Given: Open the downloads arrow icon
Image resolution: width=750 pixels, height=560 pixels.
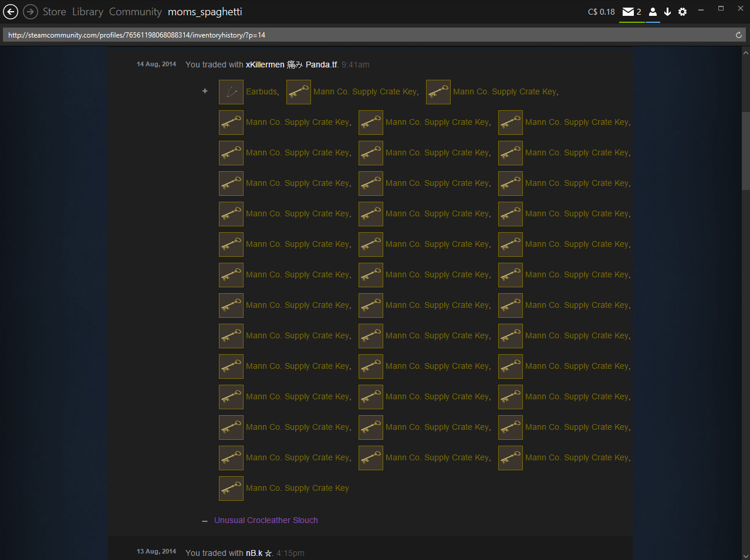Looking at the screenshot, I should coord(667,12).
